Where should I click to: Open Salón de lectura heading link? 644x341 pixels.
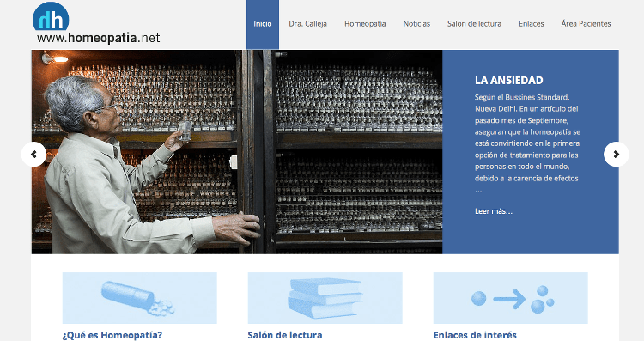pos(284,335)
